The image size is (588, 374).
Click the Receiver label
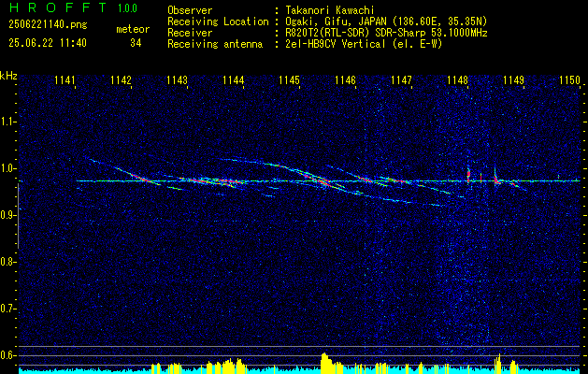[190, 33]
